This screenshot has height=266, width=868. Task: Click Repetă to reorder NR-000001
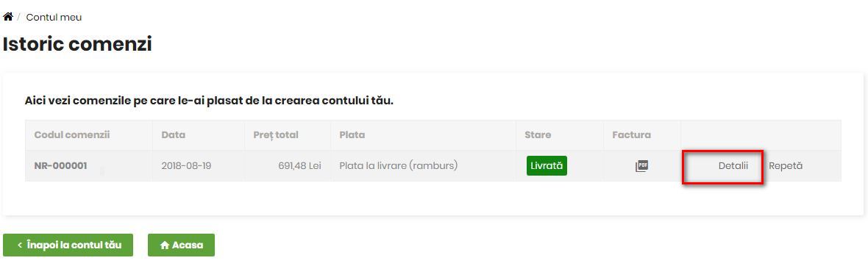point(786,165)
